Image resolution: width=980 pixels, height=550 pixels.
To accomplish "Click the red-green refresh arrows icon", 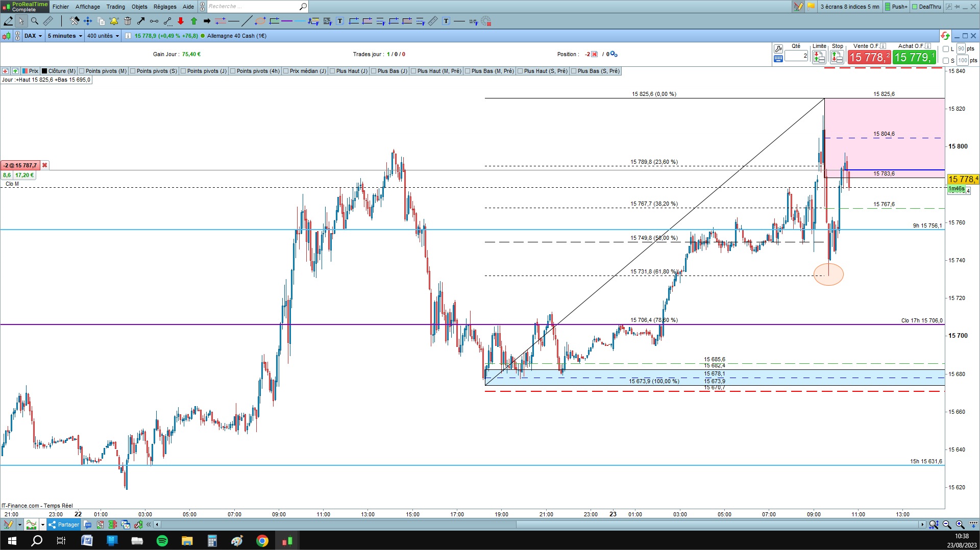I will point(945,36).
